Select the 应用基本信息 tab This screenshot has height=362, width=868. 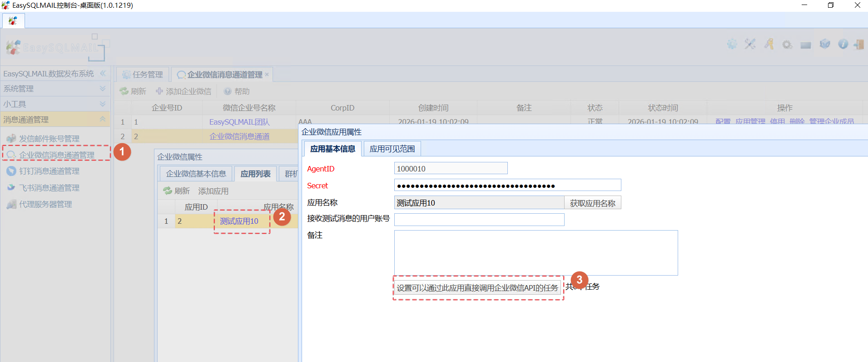(332, 149)
